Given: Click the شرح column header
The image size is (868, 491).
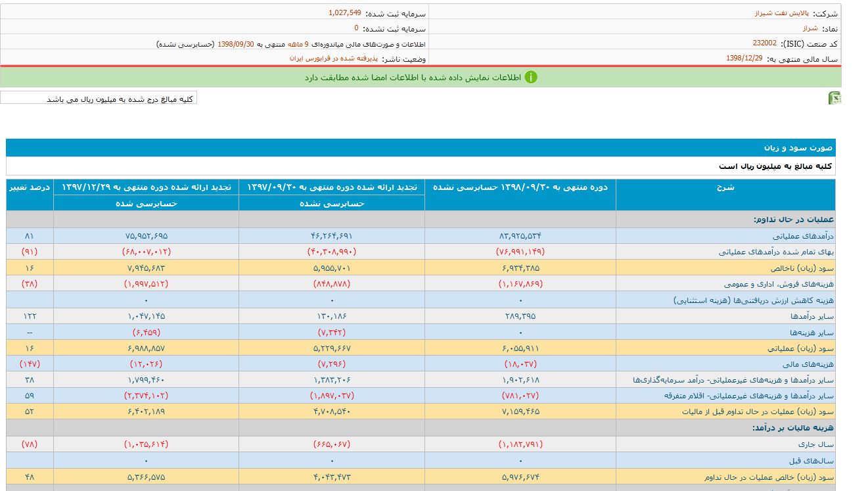Looking at the screenshot, I should pyautogui.click(x=725, y=187).
